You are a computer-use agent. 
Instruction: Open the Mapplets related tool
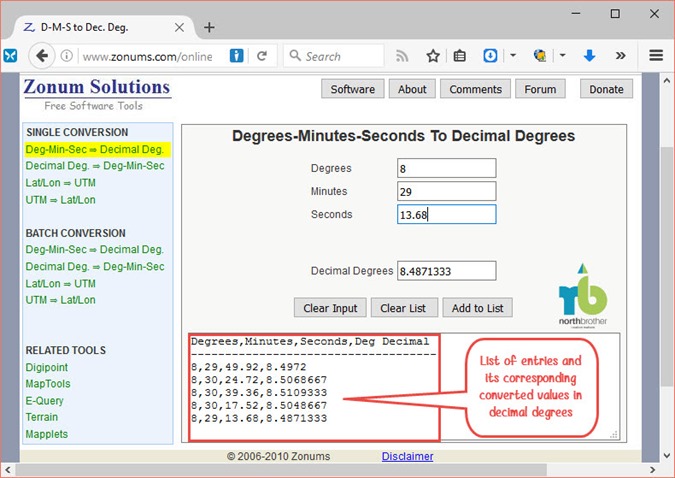click(x=46, y=434)
